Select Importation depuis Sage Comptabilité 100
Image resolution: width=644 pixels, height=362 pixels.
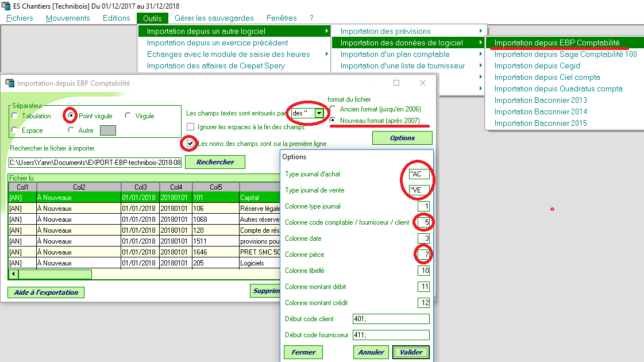click(565, 54)
